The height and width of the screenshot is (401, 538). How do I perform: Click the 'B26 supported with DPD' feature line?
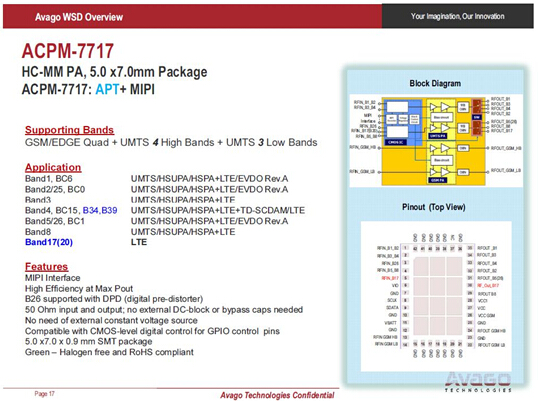pos(114,299)
